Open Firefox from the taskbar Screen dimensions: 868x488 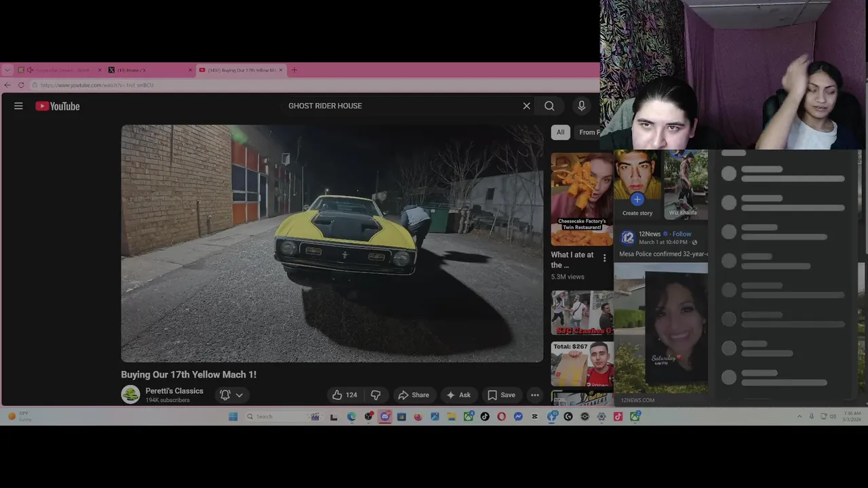coord(418,416)
